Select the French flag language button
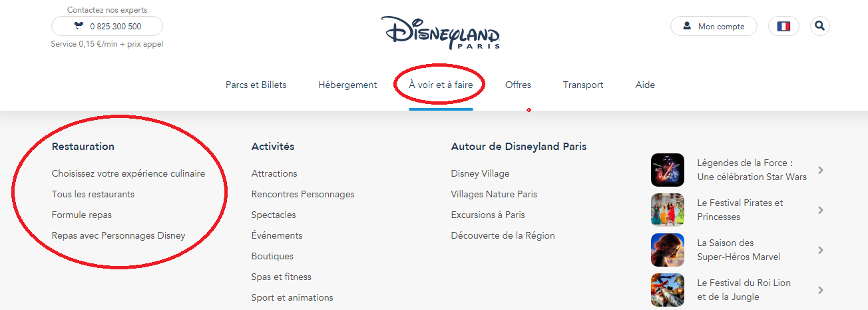The width and height of the screenshot is (868, 310). (783, 26)
